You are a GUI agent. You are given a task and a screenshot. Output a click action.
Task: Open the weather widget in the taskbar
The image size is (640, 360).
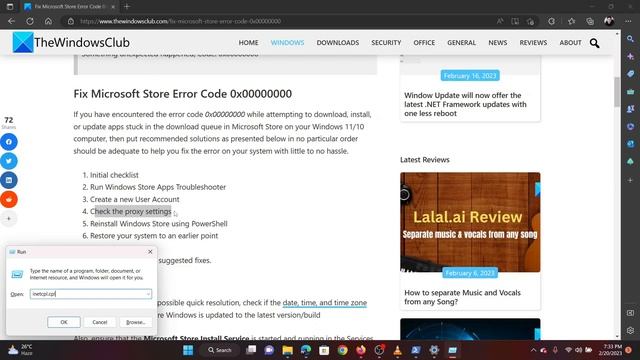click(20, 350)
